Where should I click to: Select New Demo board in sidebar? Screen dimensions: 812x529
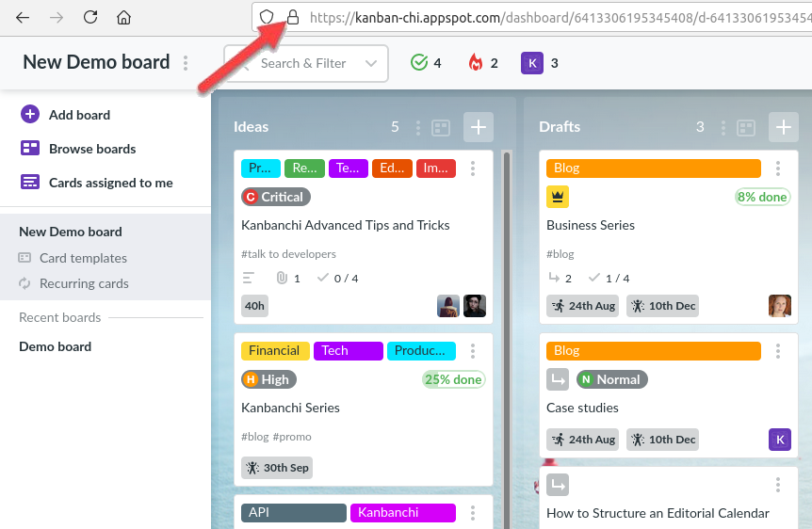[71, 232]
